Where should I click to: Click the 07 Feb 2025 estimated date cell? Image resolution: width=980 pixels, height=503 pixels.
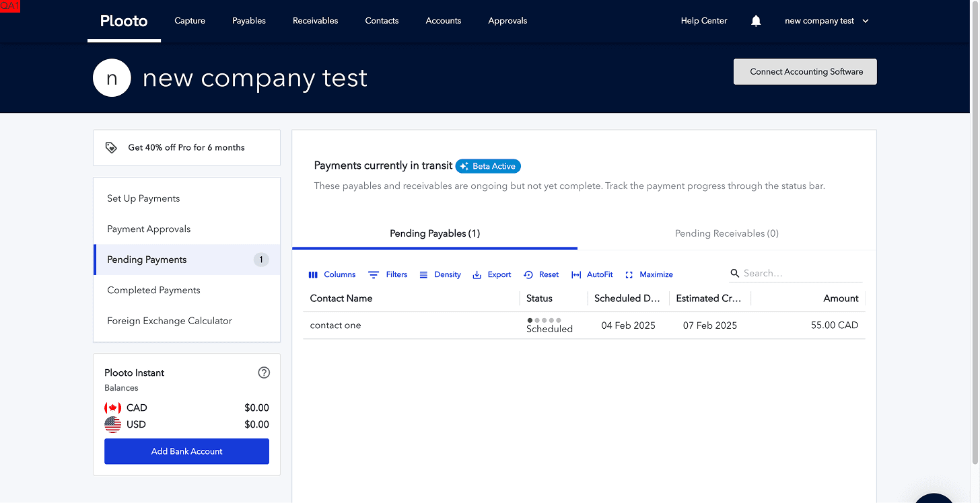710,325
